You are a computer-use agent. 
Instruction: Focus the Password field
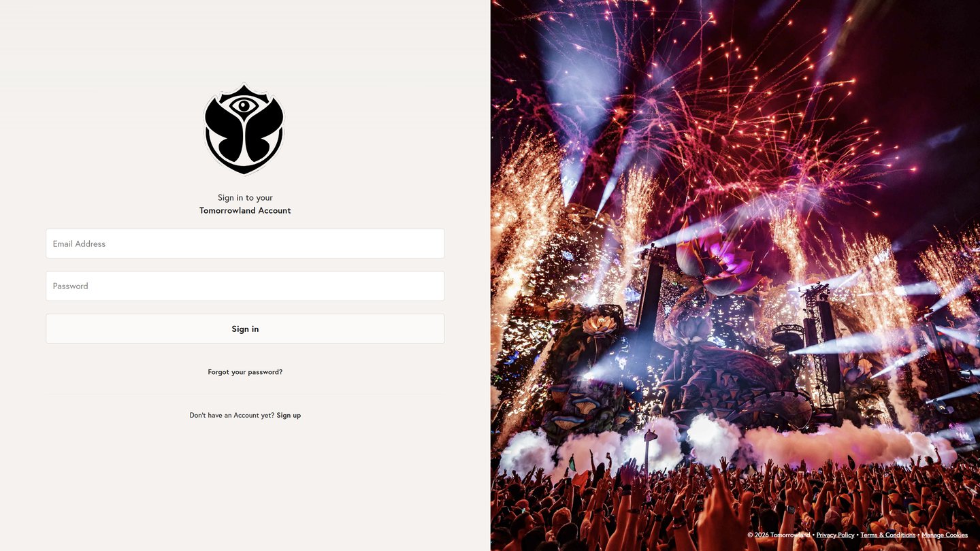[245, 286]
